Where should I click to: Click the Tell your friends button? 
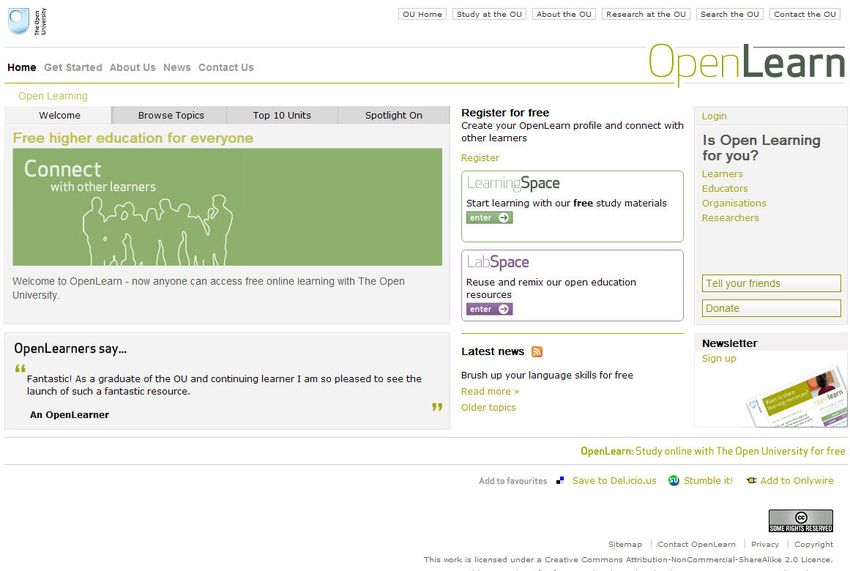[x=771, y=283]
